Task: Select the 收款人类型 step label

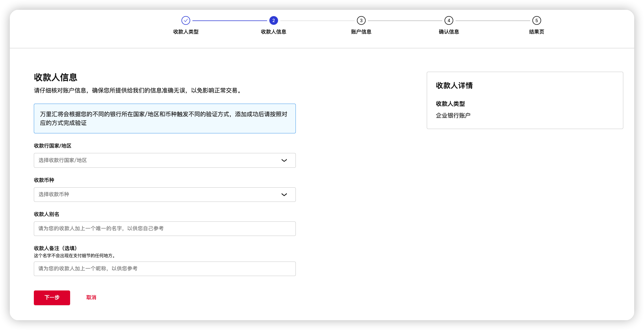Action: tap(186, 32)
